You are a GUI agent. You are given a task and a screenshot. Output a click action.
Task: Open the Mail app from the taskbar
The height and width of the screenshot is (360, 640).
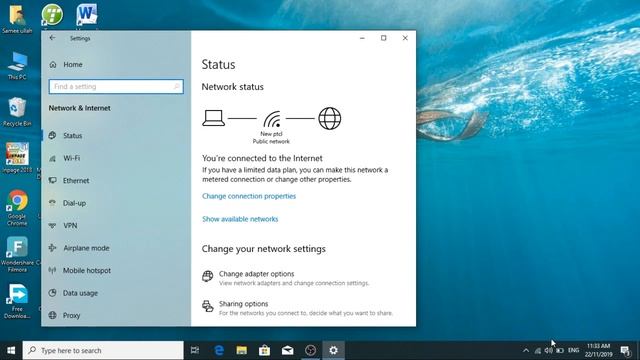click(x=287, y=350)
